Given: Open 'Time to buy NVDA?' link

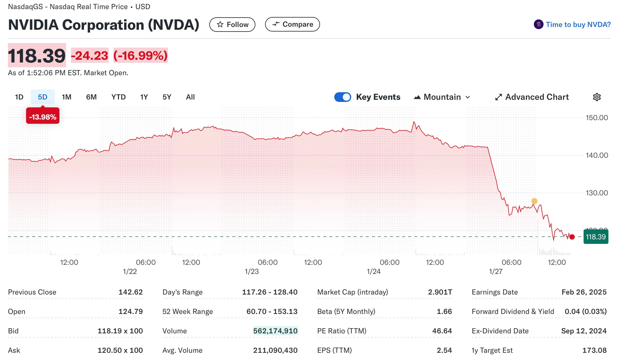Looking at the screenshot, I should coord(578,25).
